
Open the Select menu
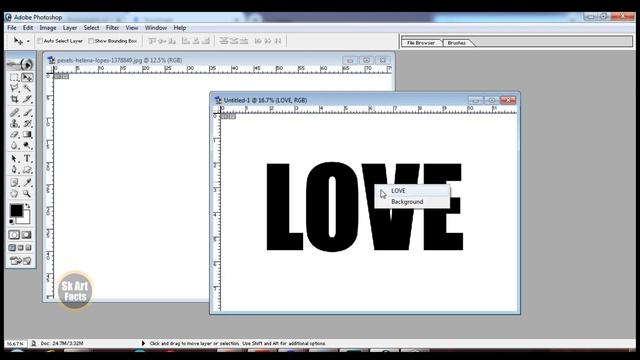tap(91, 28)
